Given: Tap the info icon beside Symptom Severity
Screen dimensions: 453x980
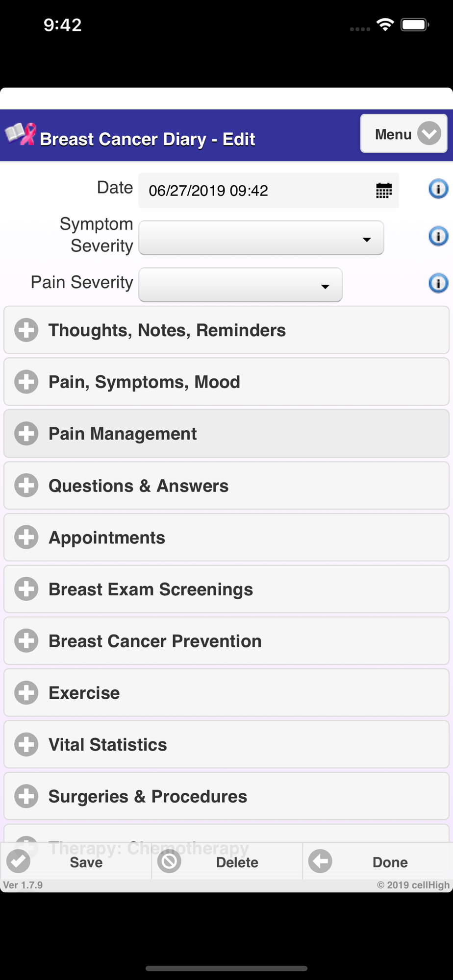Looking at the screenshot, I should 438,236.
